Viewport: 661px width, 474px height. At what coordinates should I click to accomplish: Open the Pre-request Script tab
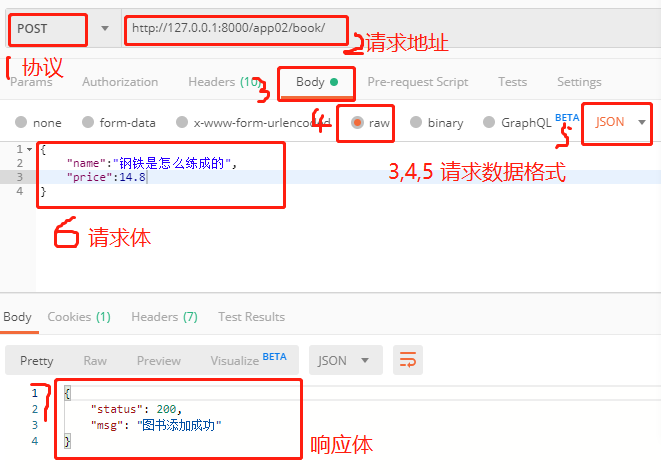coord(417,82)
